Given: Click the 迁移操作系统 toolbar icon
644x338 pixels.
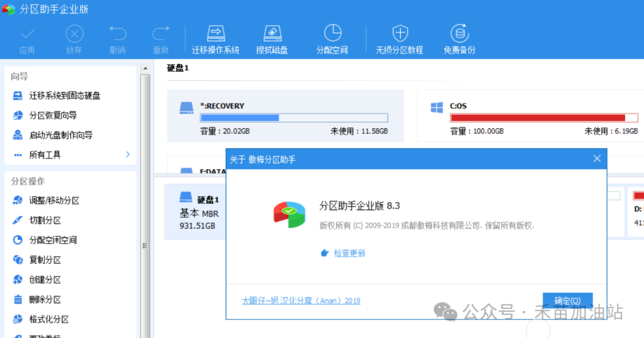Looking at the screenshot, I should pos(215,33).
